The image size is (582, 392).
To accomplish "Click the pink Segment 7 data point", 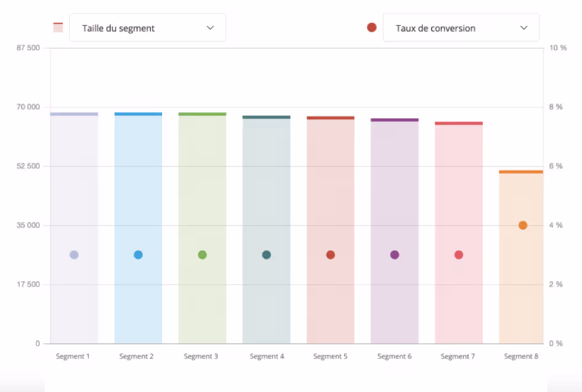I will point(458,254).
